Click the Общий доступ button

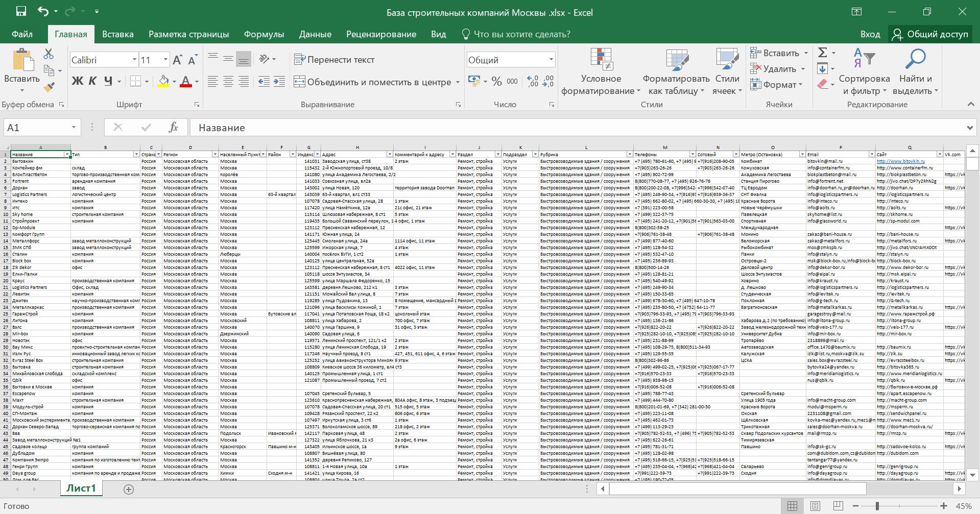[x=930, y=34]
